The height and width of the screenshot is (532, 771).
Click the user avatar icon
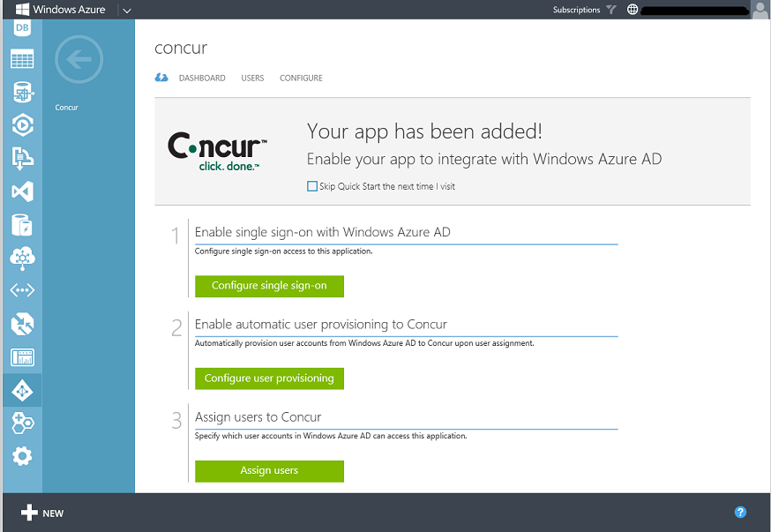760,10
